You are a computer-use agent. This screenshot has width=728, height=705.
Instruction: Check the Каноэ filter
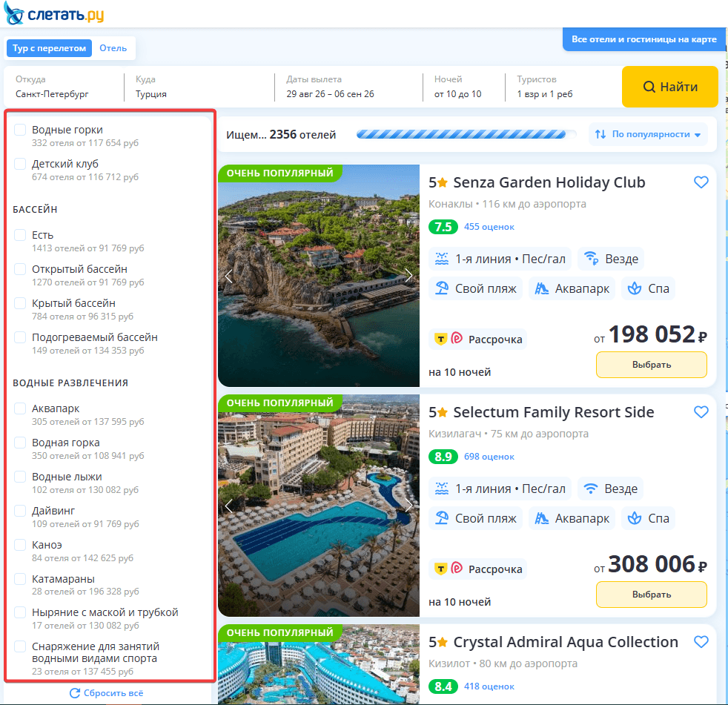[x=20, y=545]
